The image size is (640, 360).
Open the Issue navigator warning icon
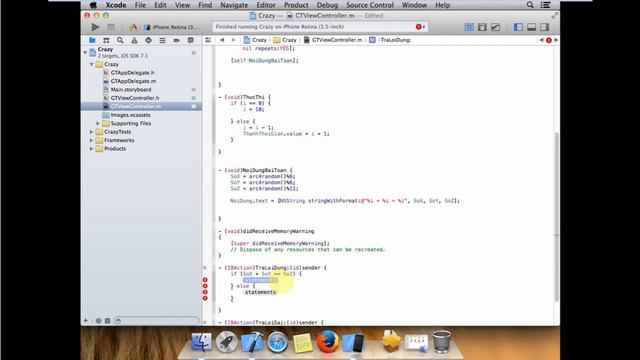(134, 40)
